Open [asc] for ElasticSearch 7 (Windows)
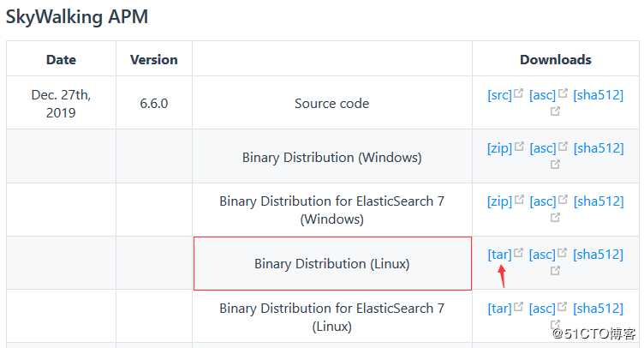 point(543,201)
